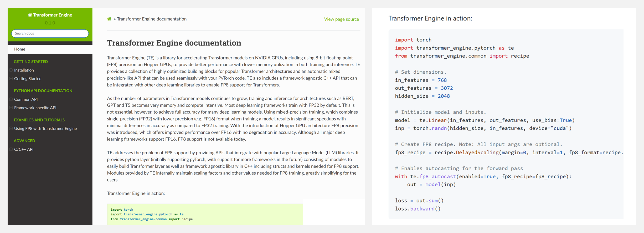Image resolution: width=644 pixels, height=233 pixels.
Task: Click 'import torch' in right code panel
Action: tap(413, 40)
